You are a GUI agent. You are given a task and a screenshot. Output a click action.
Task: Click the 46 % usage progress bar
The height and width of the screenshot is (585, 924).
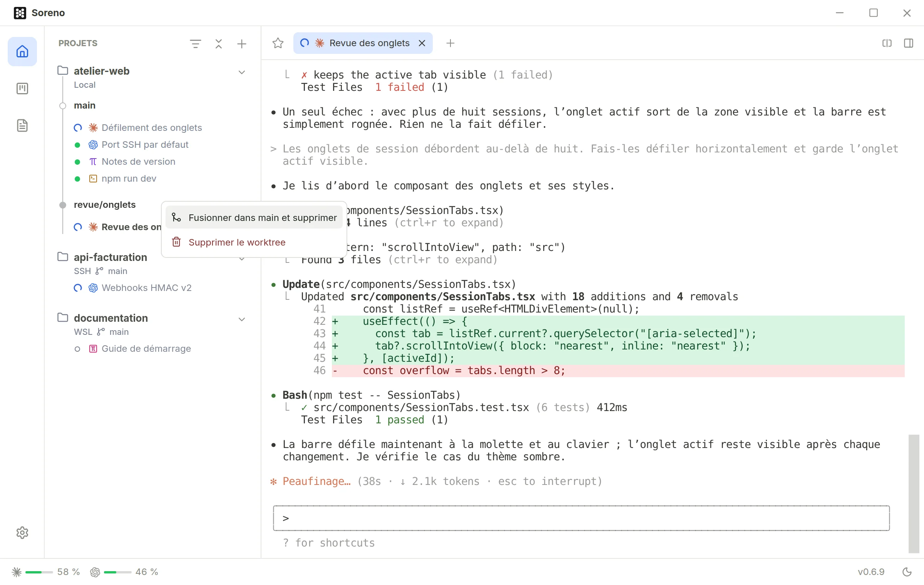click(117, 572)
